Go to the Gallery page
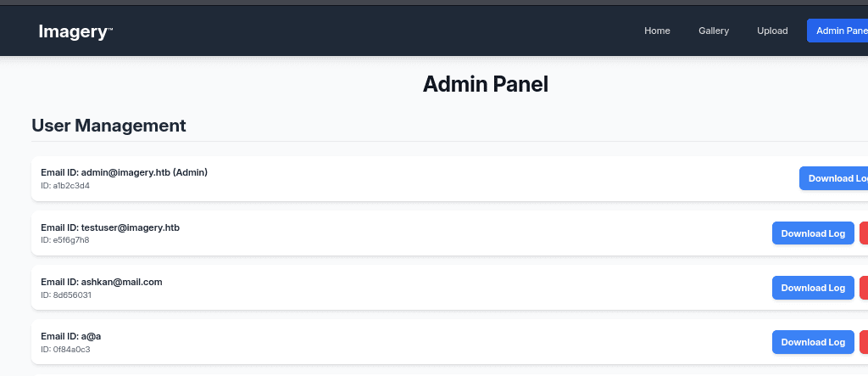 714,31
